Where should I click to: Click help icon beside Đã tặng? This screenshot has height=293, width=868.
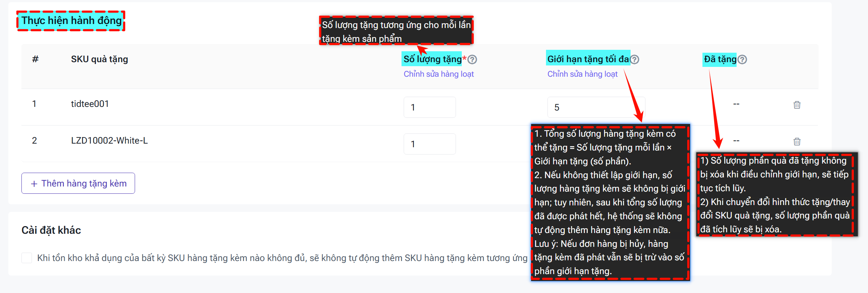click(742, 59)
